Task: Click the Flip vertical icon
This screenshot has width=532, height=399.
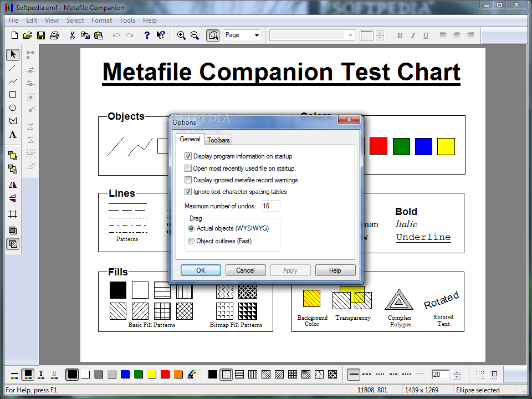Action: click(13, 198)
